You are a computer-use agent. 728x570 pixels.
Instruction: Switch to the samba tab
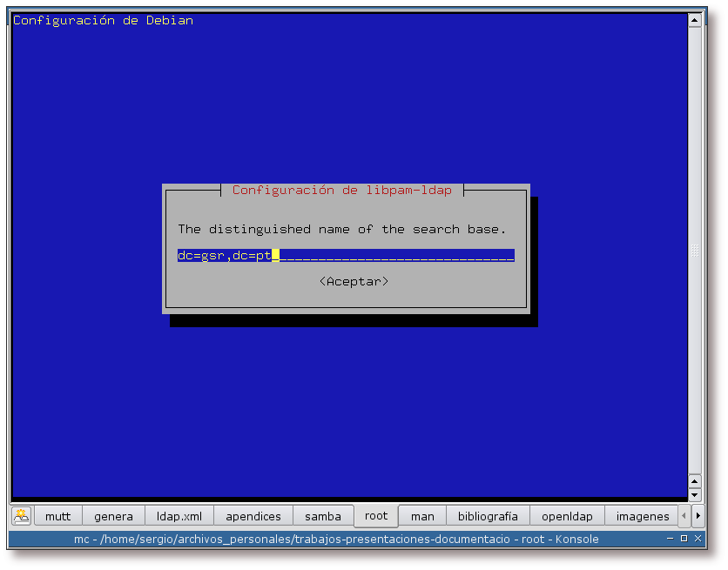(323, 516)
